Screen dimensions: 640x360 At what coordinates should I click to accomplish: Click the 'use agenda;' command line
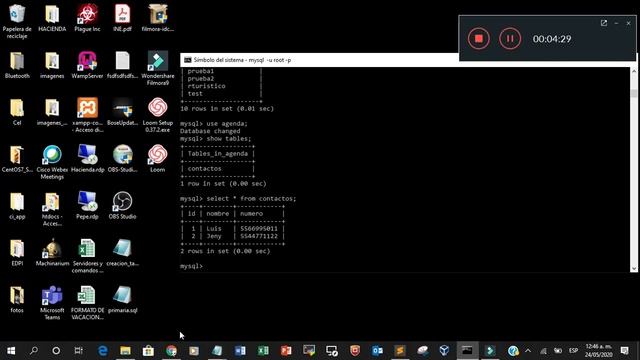point(214,124)
